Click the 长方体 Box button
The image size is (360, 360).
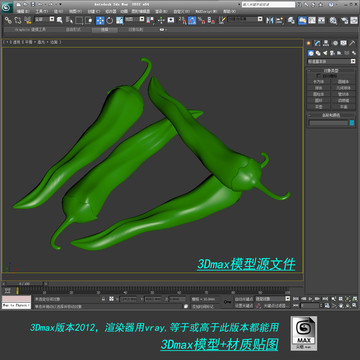tap(319, 82)
